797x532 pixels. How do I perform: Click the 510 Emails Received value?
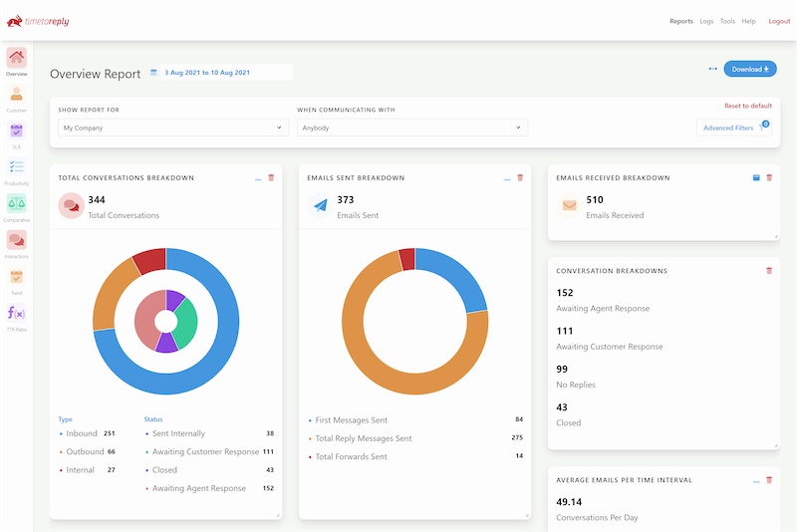pos(595,199)
